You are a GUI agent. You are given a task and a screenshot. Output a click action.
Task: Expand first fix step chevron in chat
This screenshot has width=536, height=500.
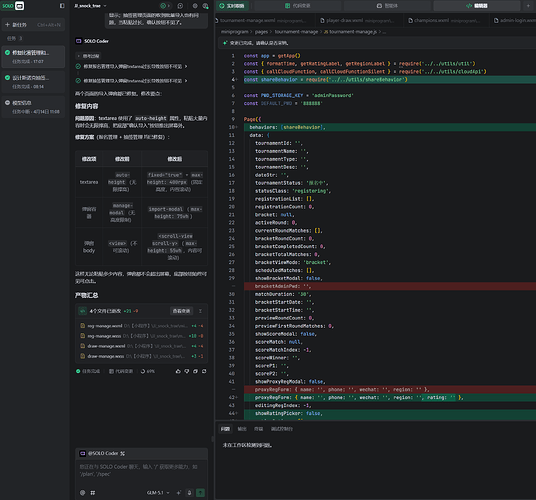point(186,66)
